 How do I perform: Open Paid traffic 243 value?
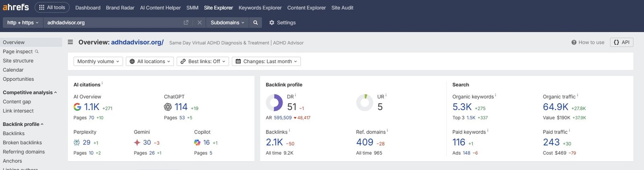tap(551, 142)
